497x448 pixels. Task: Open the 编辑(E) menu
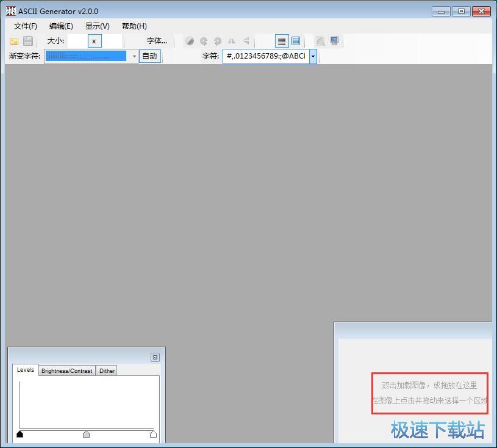click(x=61, y=26)
